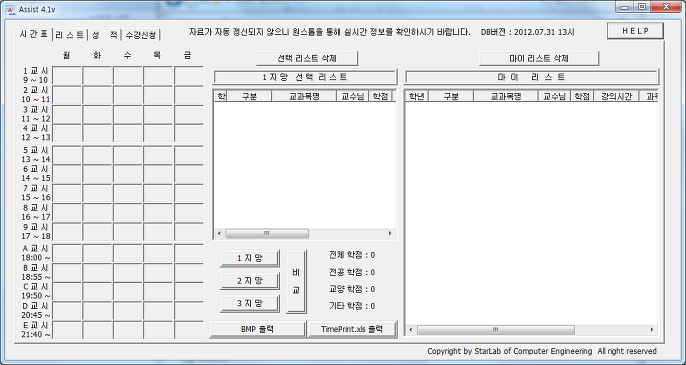Click selection list scrollbar left arrow
686x365 pixels.
(219, 234)
